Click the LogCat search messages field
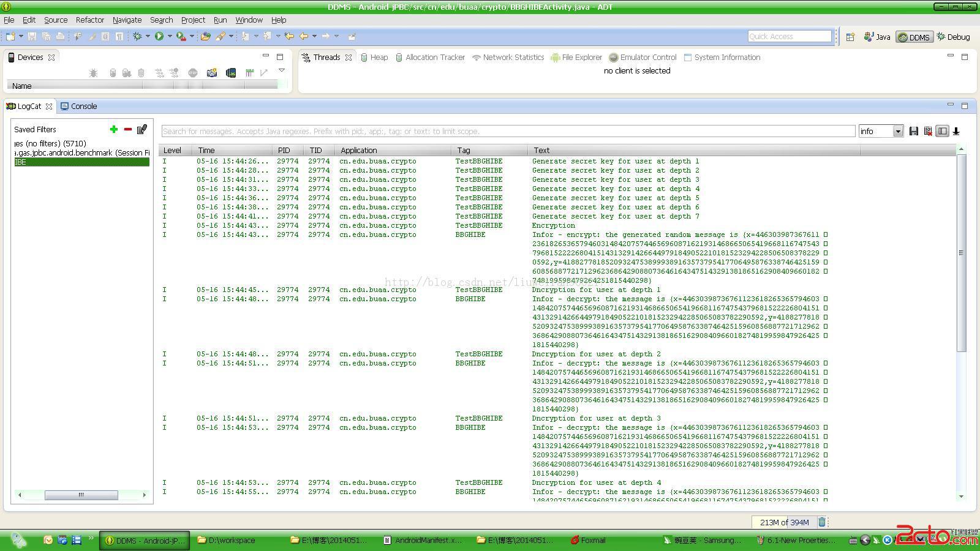The image size is (980, 551). 508,131
